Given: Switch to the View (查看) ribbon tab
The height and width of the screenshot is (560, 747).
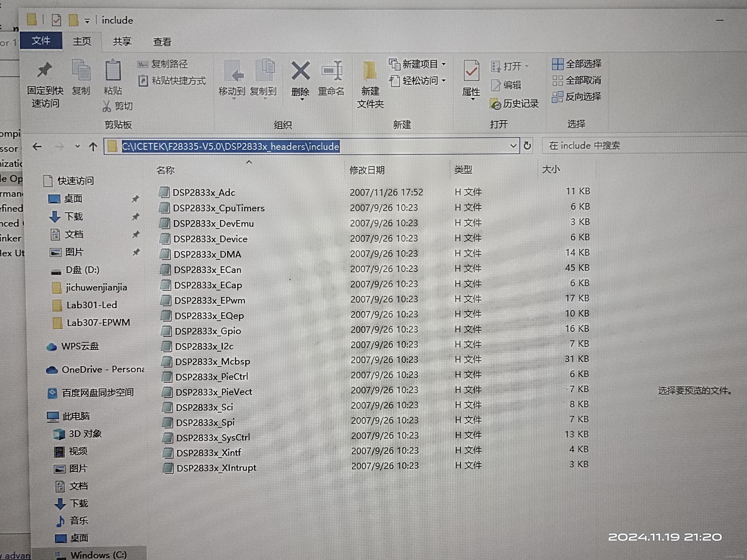Looking at the screenshot, I should click(x=162, y=41).
